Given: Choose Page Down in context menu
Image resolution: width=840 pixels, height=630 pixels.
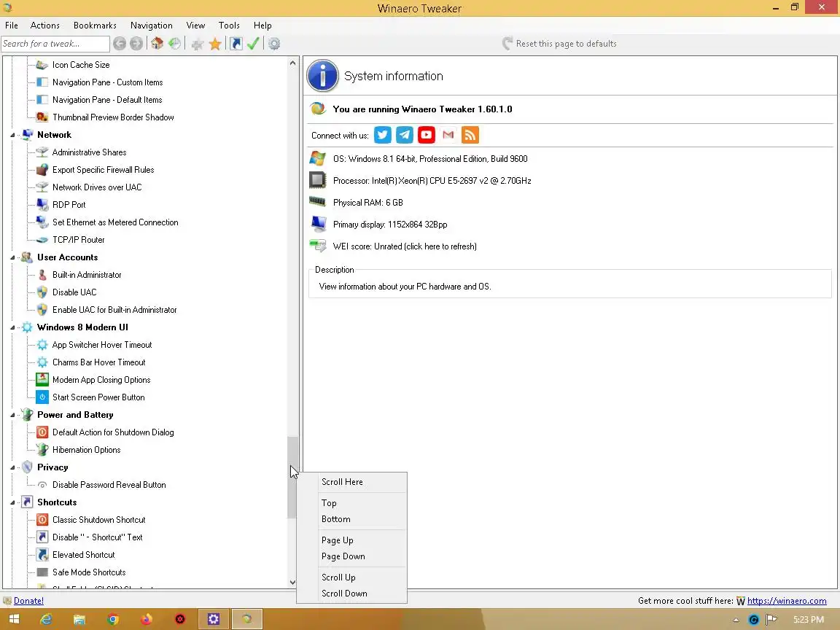Looking at the screenshot, I should click(352, 556).
